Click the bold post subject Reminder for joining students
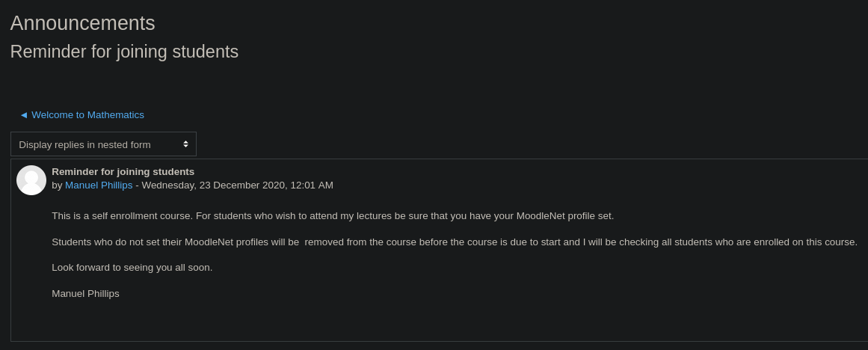Screen dimensions: 868x350 [x=123, y=172]
